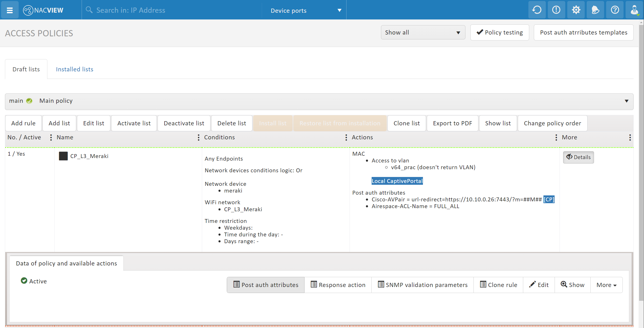Image resolution: width=644 pixels, height=328 pixels.
Task: Click Add list button
Action: click(x=59, y=123)
